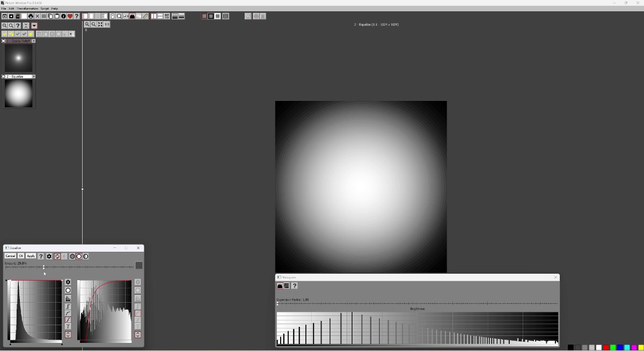Open the dropdown arrow in browser toolbar
Viewport: 644px width, 351px height.
point(34,26)
